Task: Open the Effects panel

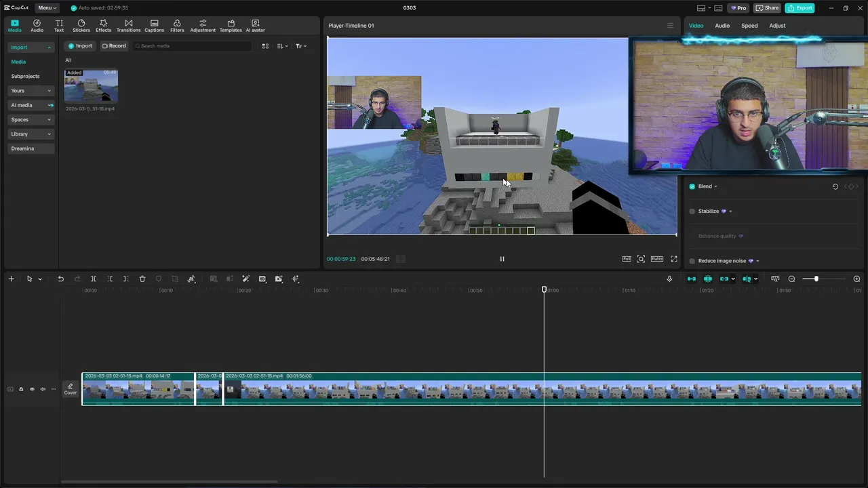Action: [x=103, y=26]
